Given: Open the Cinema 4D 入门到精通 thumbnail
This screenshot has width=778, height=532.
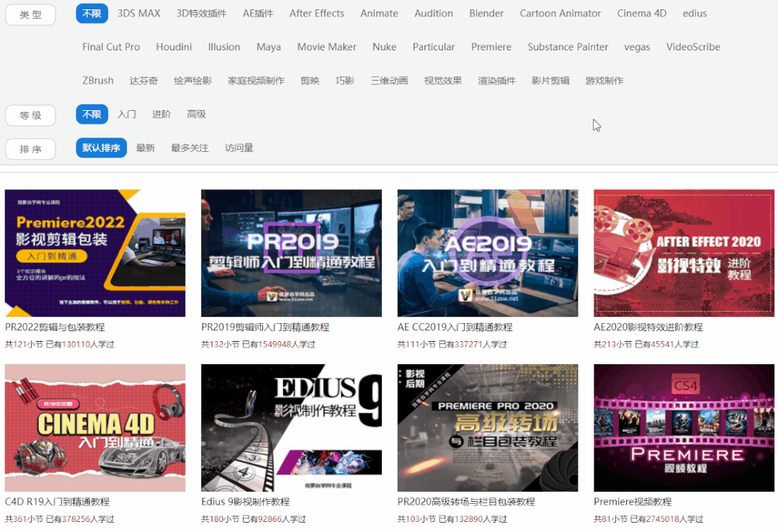Looking at the screenshot, I should click(x=95, y=428).
